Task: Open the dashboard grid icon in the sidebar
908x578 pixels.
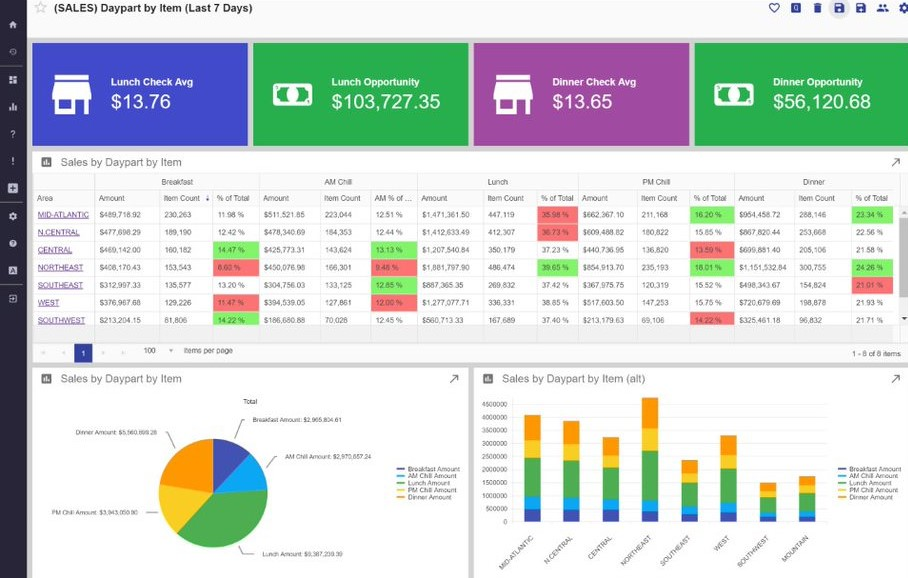Action: click(x=14, y=79)
